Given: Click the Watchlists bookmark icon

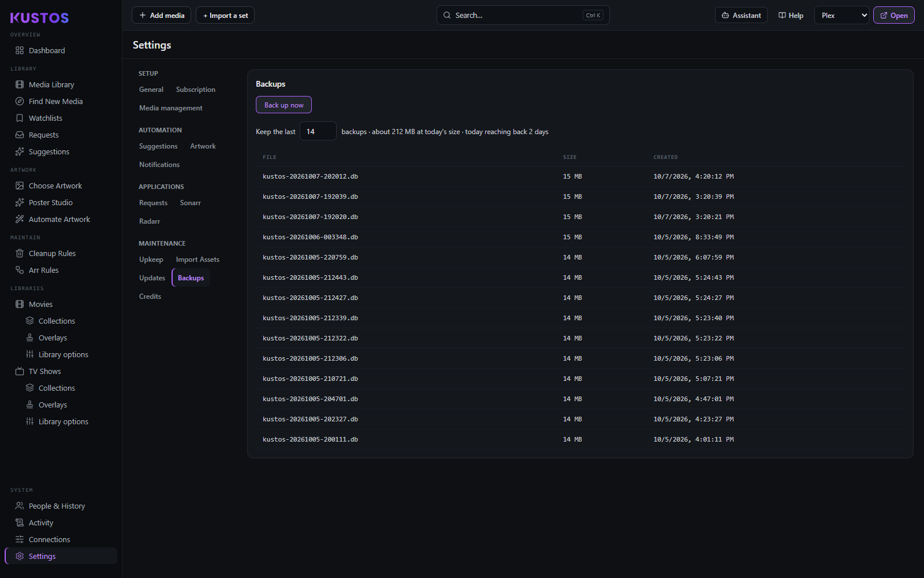Looking at the screenshot, I should tap(20, 118).
